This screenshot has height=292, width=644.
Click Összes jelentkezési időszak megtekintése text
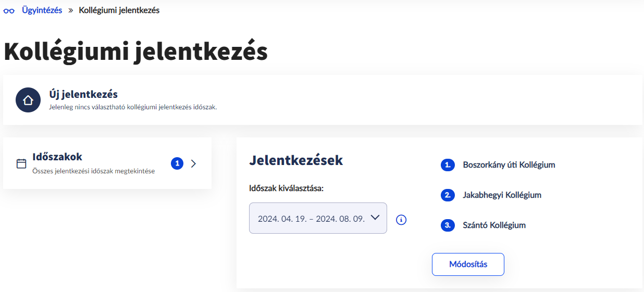(93, 171)
